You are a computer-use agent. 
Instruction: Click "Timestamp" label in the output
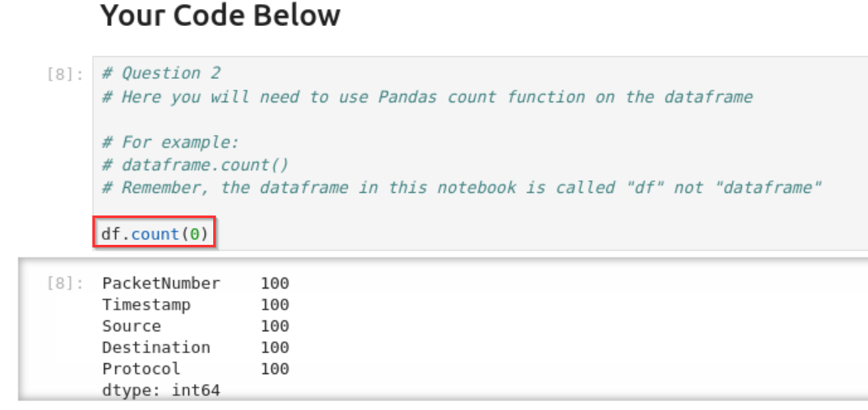coord(146,304)
